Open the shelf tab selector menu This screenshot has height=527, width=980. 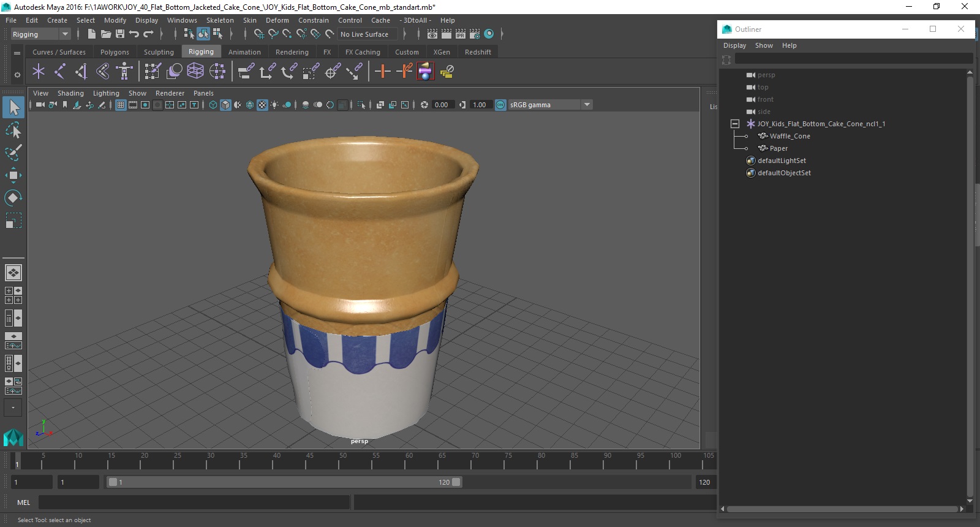17,53
